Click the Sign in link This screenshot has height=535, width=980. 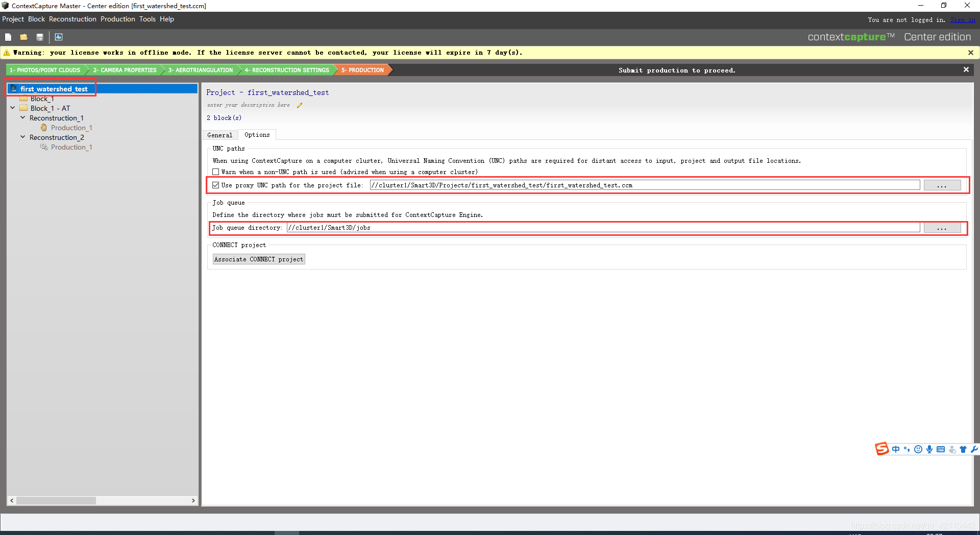click(963, 20)
